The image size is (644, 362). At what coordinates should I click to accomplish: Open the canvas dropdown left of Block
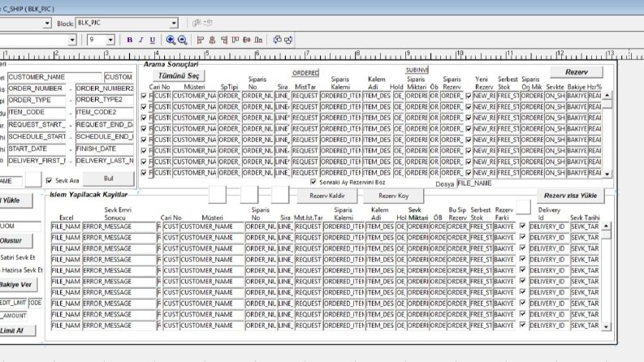click(x=47, y=24)
